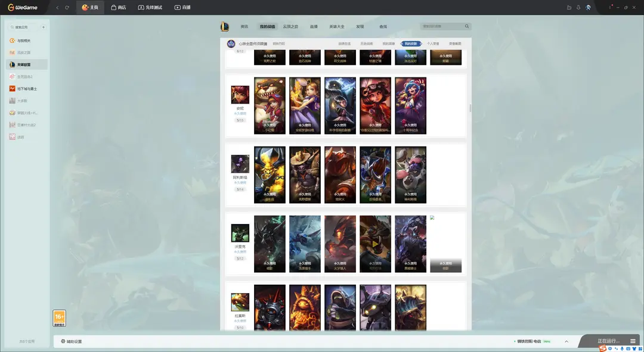Go back with the left arrow

click(57, 7)
